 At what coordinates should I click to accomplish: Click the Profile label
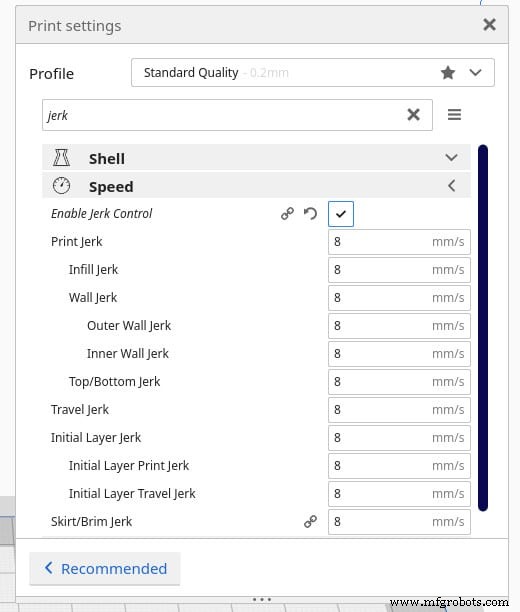52,74
